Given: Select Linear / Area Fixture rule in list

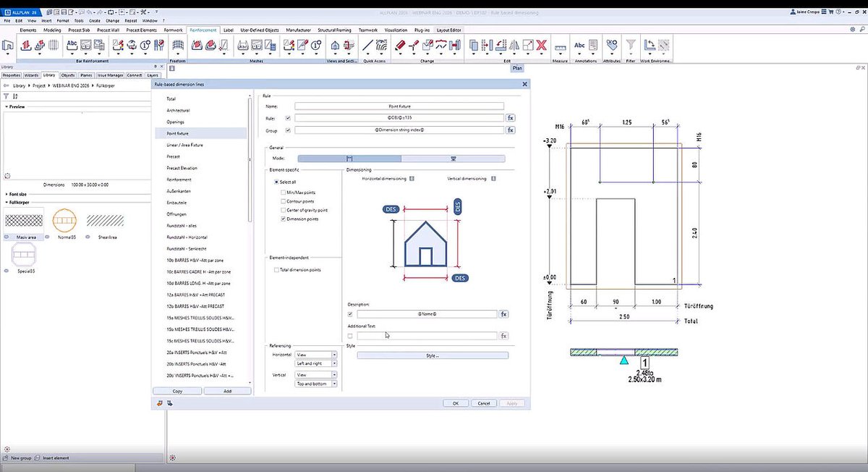Looking at the screenshot, I should pyautogui.click(x=185, y=145).
